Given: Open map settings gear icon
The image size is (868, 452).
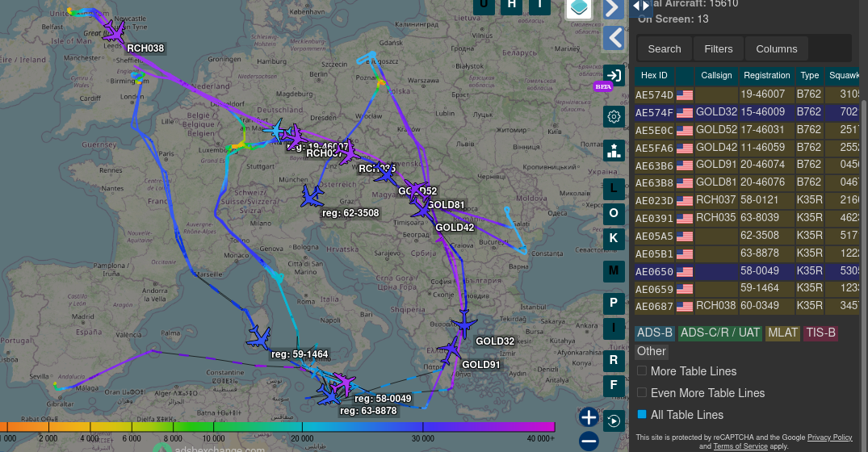Looking at the screenshot, I should click(x=614, y=117).
